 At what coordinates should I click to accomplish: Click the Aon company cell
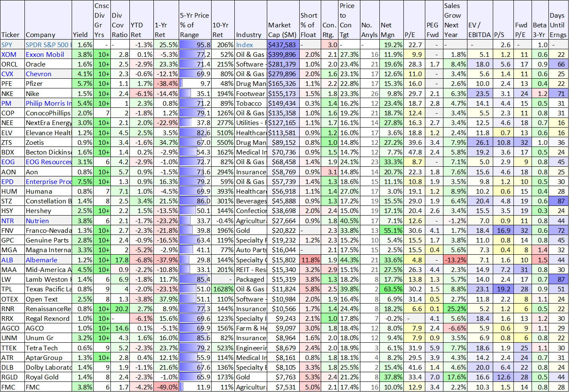[48, 172]
